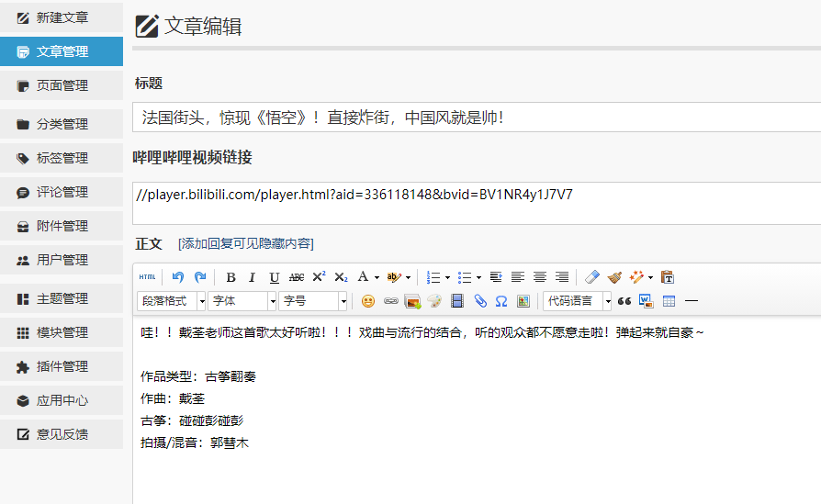This screenshot has width=821, height=504.
Task: Activate the format painter brush
Action: point(614,277)
